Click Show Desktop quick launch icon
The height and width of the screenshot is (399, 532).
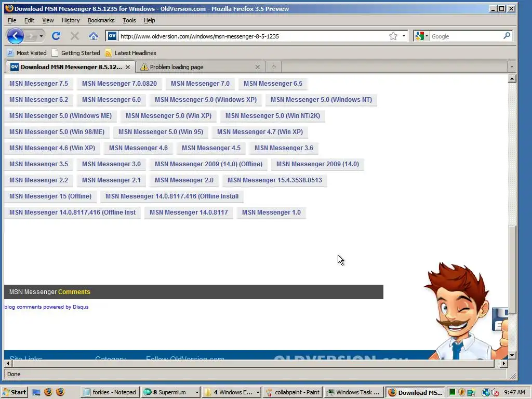(36, 393)
